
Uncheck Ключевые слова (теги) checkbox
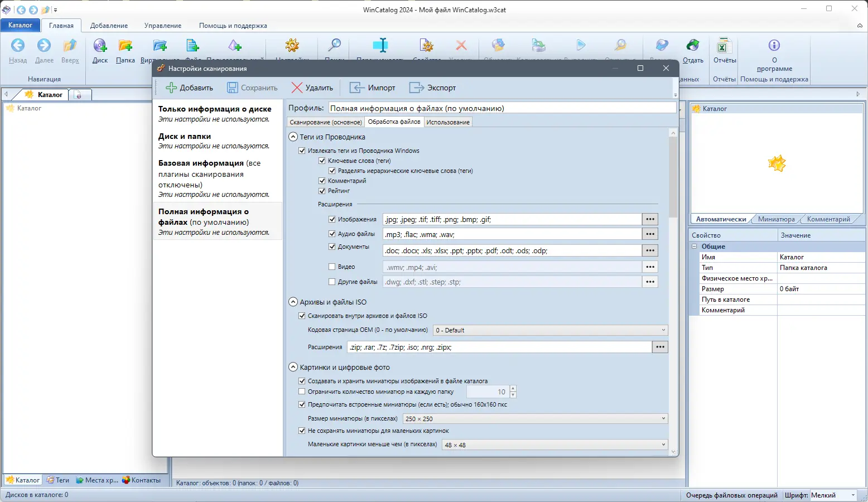point(322,161)
